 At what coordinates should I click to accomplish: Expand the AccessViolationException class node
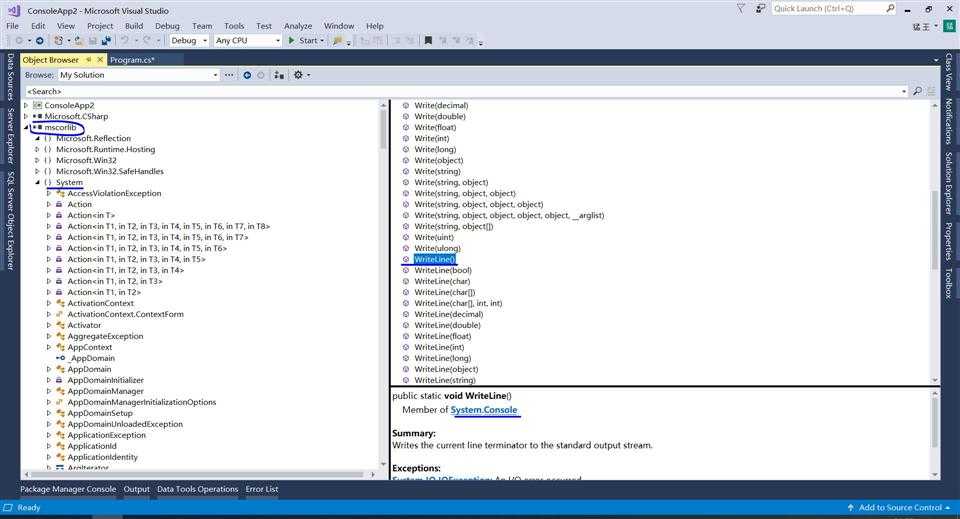point(49,193)
